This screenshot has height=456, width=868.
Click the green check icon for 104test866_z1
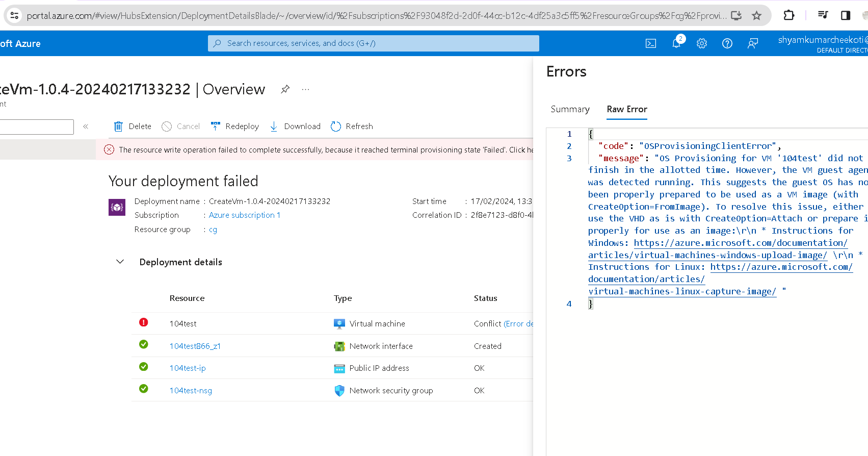(144, 344)
